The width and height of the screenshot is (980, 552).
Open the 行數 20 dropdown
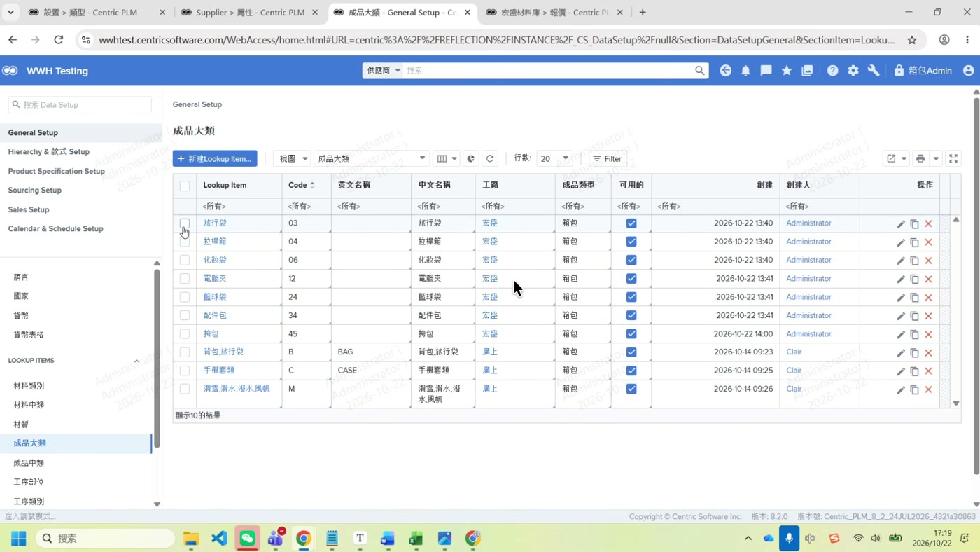pyautogui.click(x=554, y=159)
